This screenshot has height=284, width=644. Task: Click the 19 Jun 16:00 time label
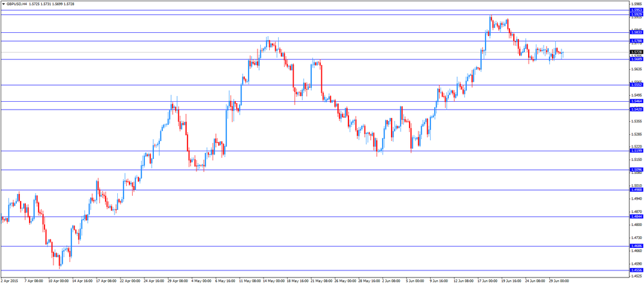pos(511,281)
